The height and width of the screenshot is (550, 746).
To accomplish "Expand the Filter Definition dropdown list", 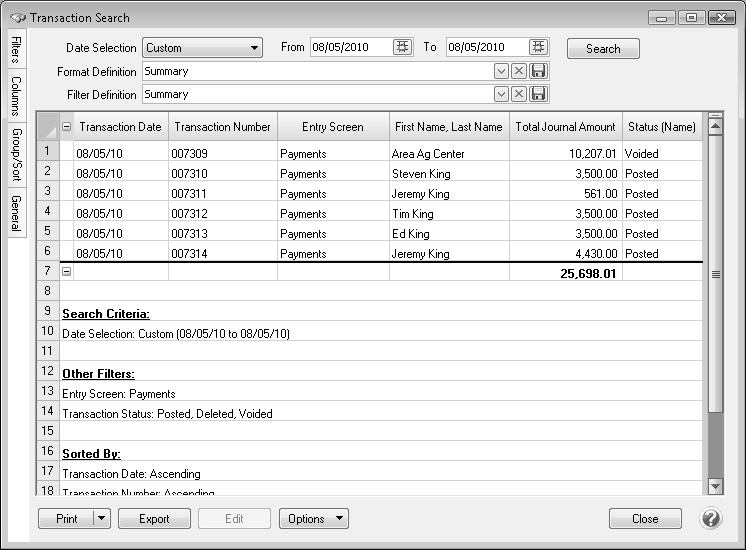I will (x=501, y=94).
